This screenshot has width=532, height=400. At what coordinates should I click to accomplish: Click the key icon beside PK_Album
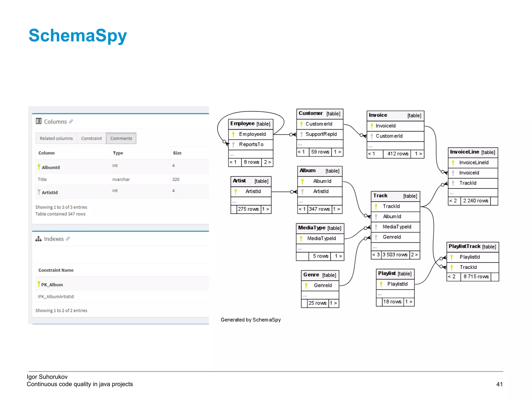tap(39, 284)
